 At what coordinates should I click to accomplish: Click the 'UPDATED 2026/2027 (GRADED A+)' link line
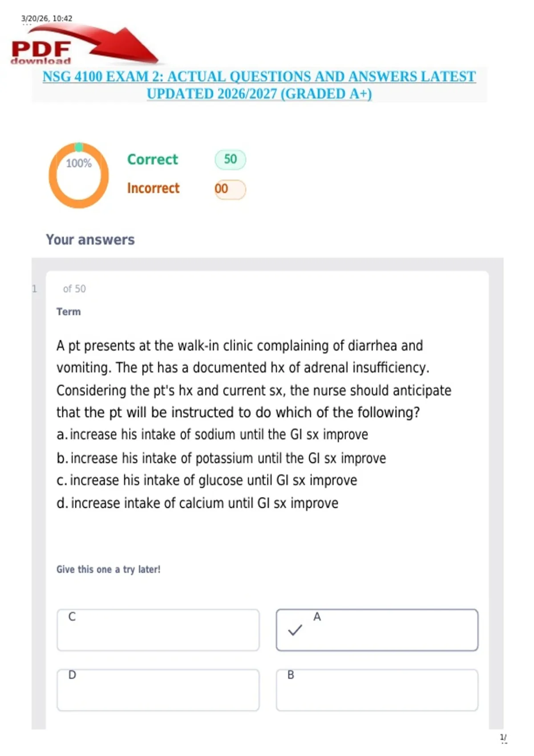259,94
